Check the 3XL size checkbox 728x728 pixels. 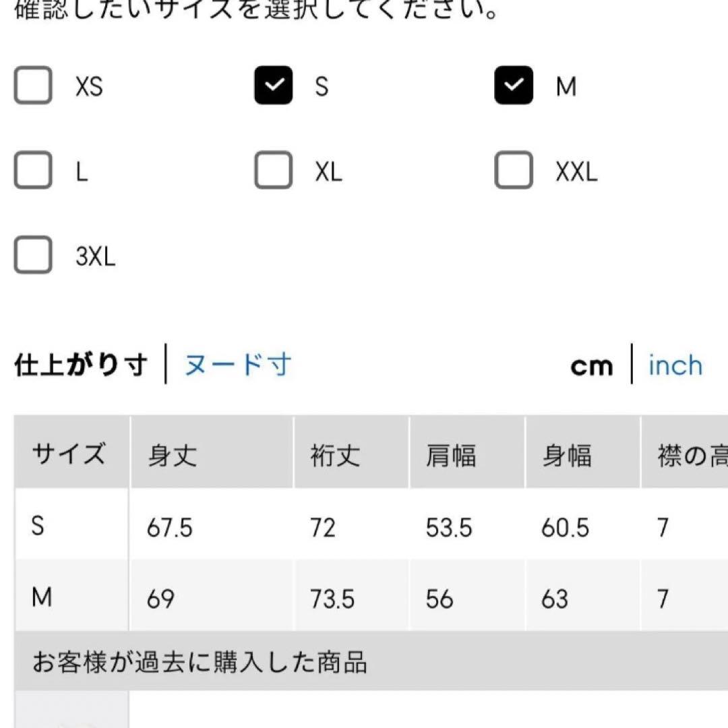(x=33, y=255)
